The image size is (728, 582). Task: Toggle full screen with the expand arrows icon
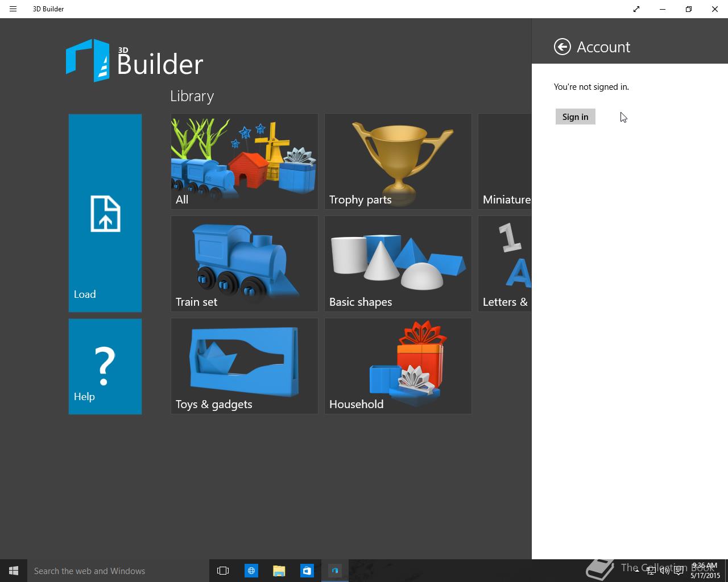(x=636, y=9)
